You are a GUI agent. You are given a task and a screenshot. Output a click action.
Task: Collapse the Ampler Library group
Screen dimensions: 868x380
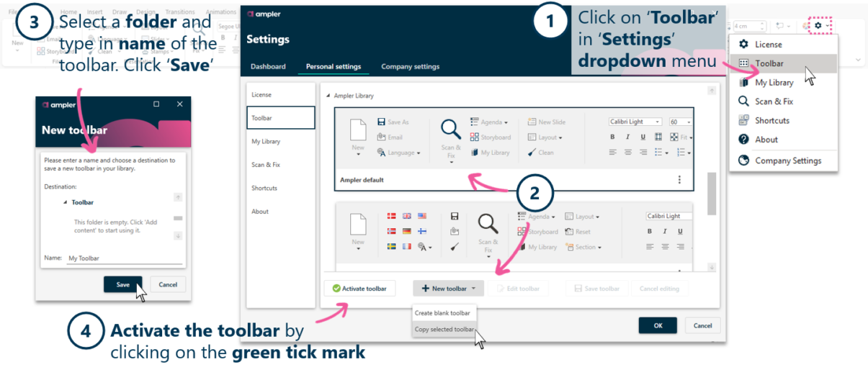328,96
